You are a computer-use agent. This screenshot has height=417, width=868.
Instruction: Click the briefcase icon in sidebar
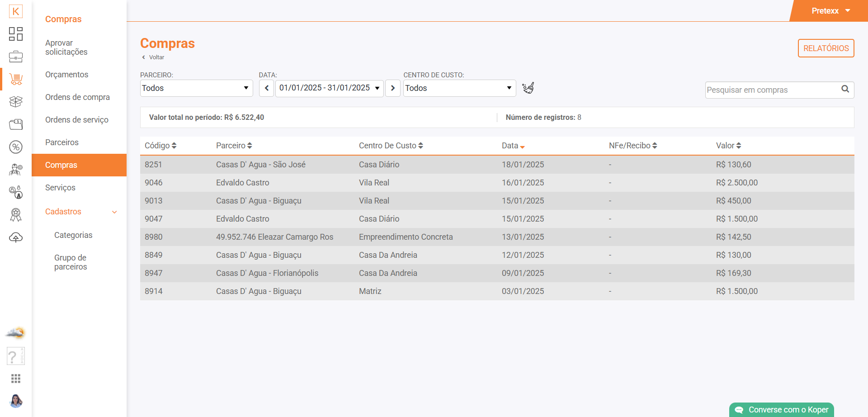(16, 57)
